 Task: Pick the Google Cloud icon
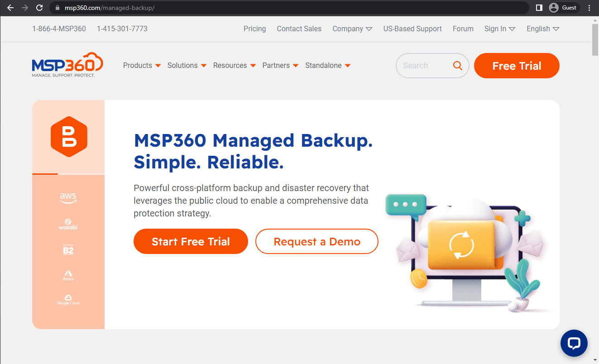[x=68, y=300]
